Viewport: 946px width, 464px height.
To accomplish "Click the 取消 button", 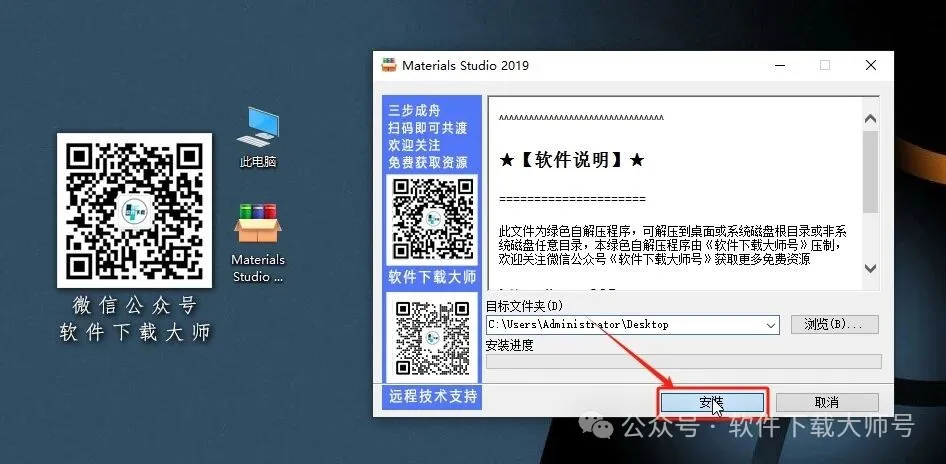I will click(827, 402).
